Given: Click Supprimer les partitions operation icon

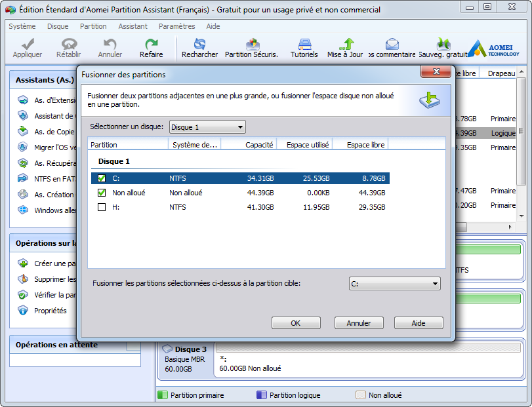Looking at the screenshot, I should [23, 279].
